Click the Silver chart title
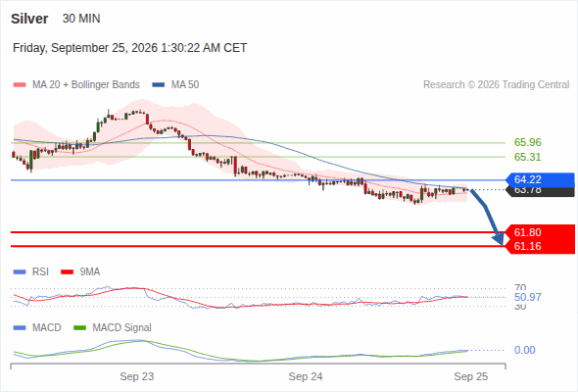 click(x=29, y=19)
